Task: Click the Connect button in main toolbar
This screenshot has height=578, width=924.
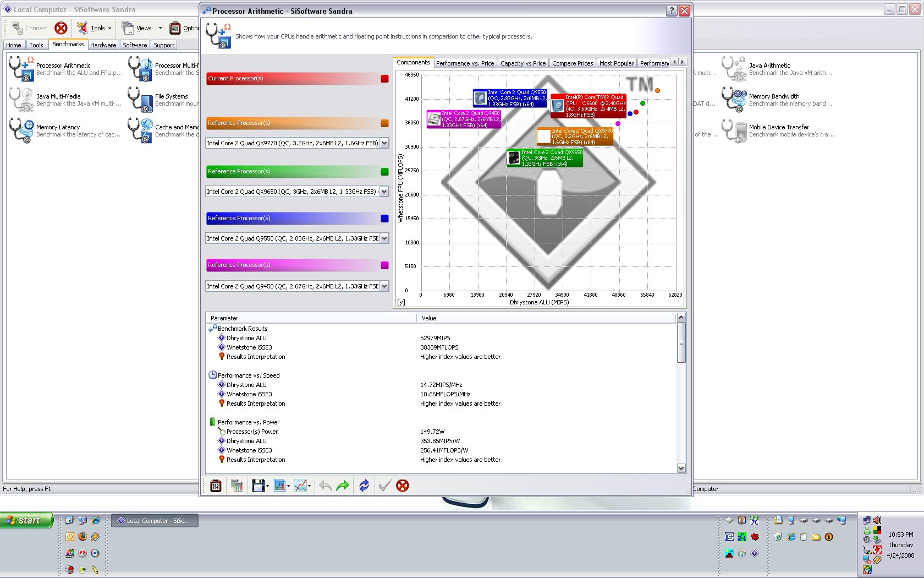Action: click(x=29, y=28)
